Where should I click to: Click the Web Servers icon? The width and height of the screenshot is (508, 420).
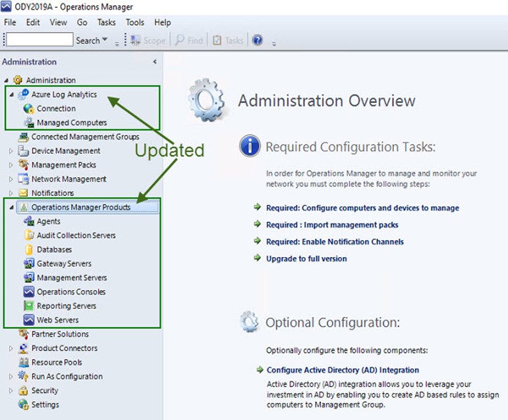[29, 320]
